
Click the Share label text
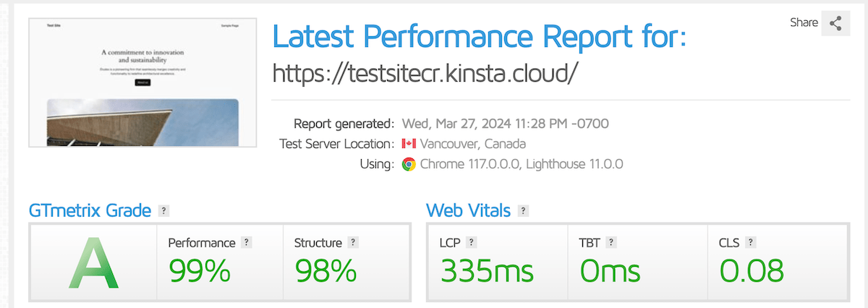click(x=804, y=22)
